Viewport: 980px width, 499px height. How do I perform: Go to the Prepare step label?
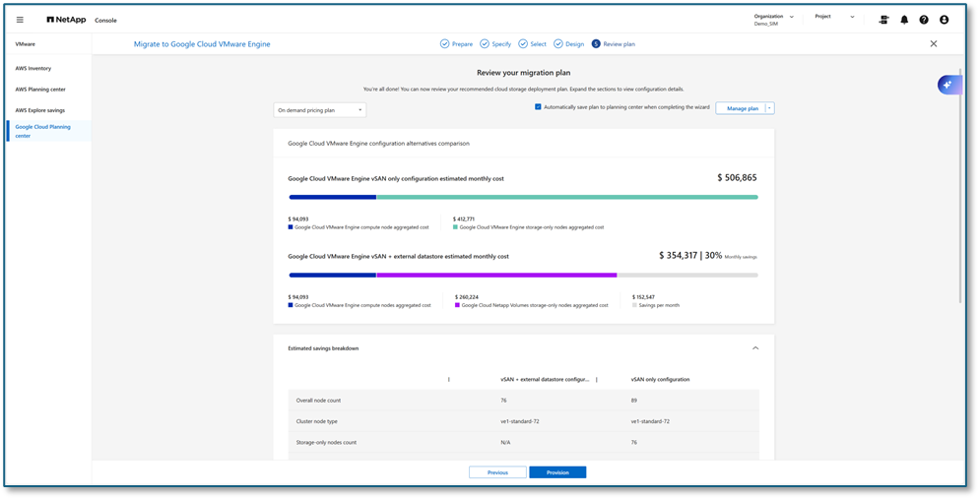[463, 44]
